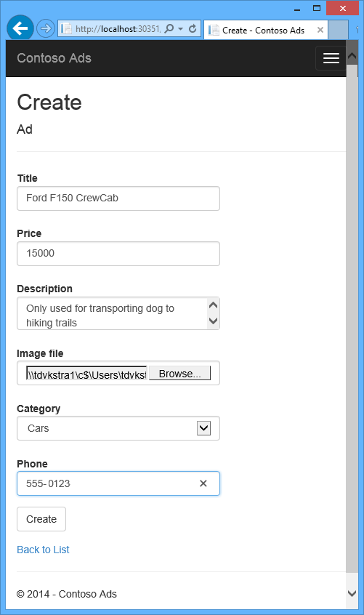
Task: Open address bar autocomplete dropdown arrow
Action: (180, 28)
